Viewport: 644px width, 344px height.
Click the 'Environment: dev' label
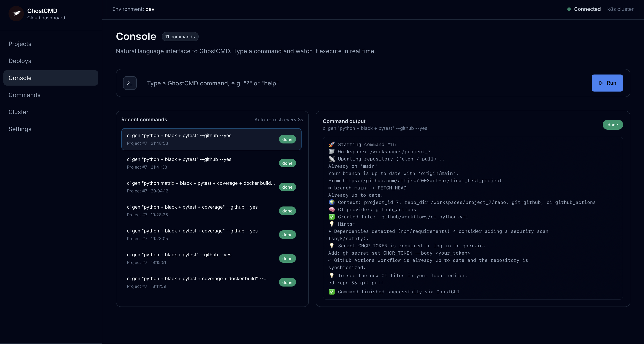133,9
